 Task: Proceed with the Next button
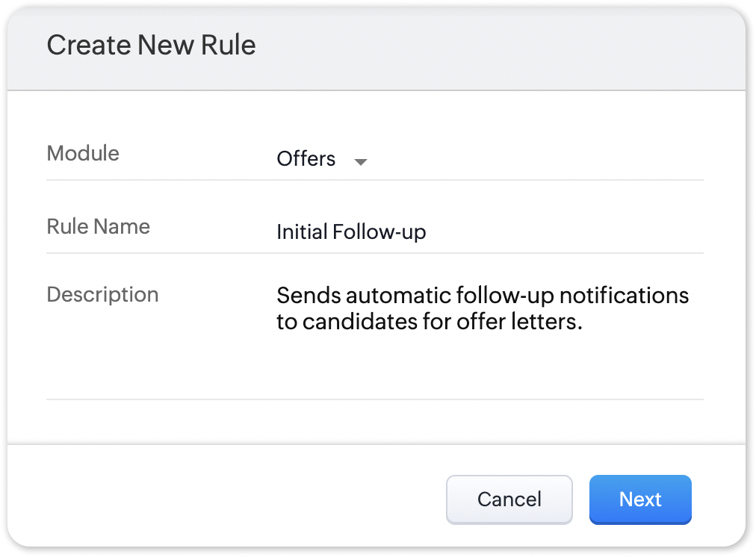pos(640,500)
